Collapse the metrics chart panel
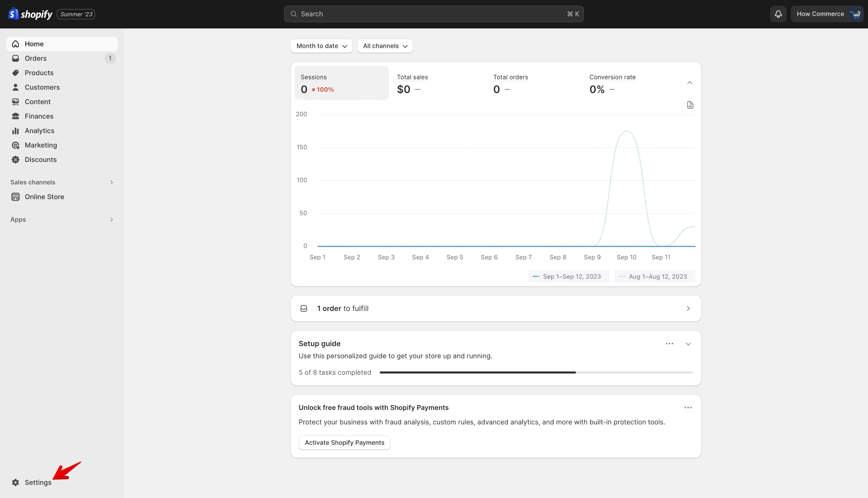 [x=689, y=83]
